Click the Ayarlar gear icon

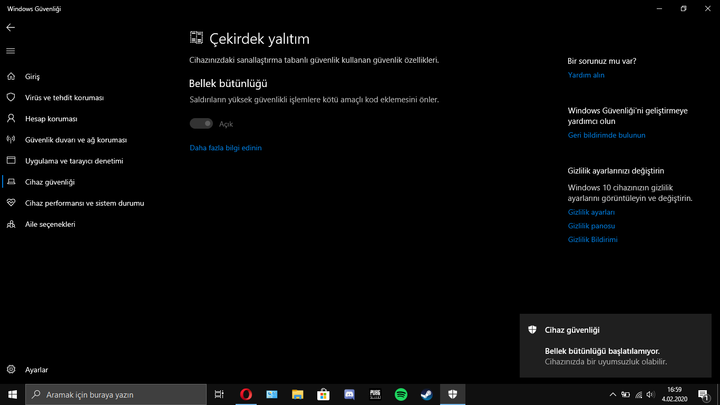click(11, 369)
